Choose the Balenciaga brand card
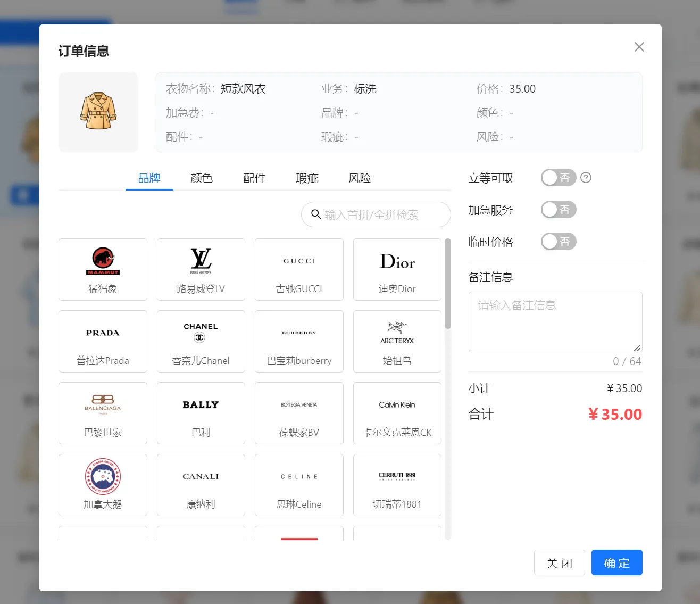Image resolution: width=700 pixels, height=604 pixels. click(103, 413)
